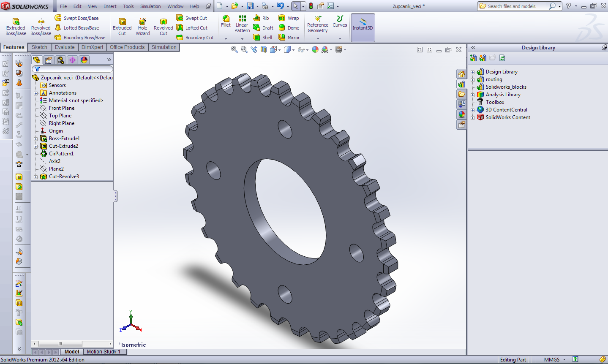
Task: Pin the Design Library task pane
Action: click(604, 48)
